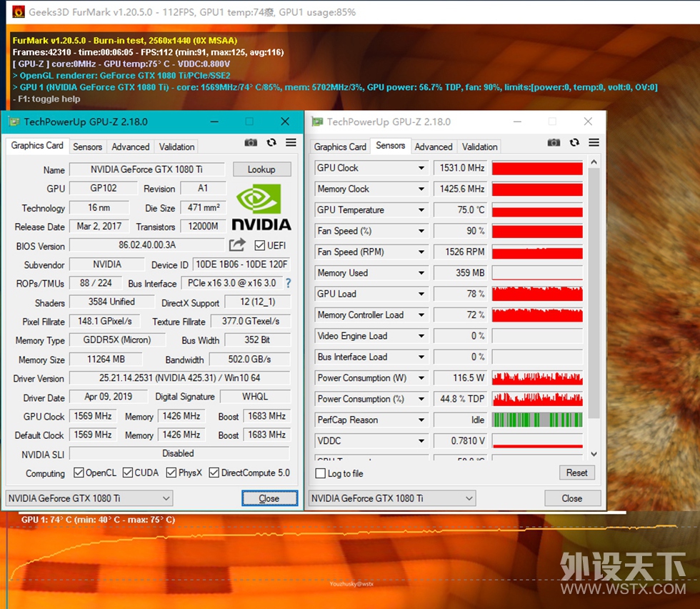Switch to Validation tab in Sensors window
This screenshot has height=609, width=700.
click(479, 147)
